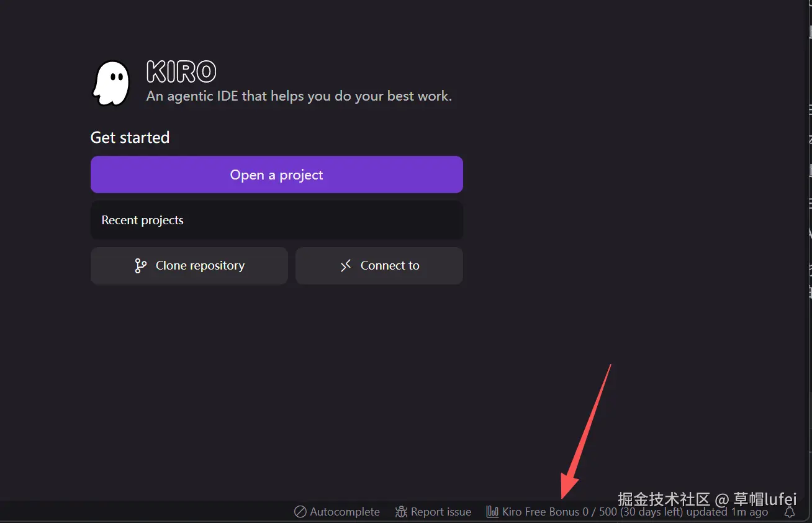Click the Kiro ghost logo
Image resolution: width=812 pixels, height=523 pixels.
(x=112, y=83)
